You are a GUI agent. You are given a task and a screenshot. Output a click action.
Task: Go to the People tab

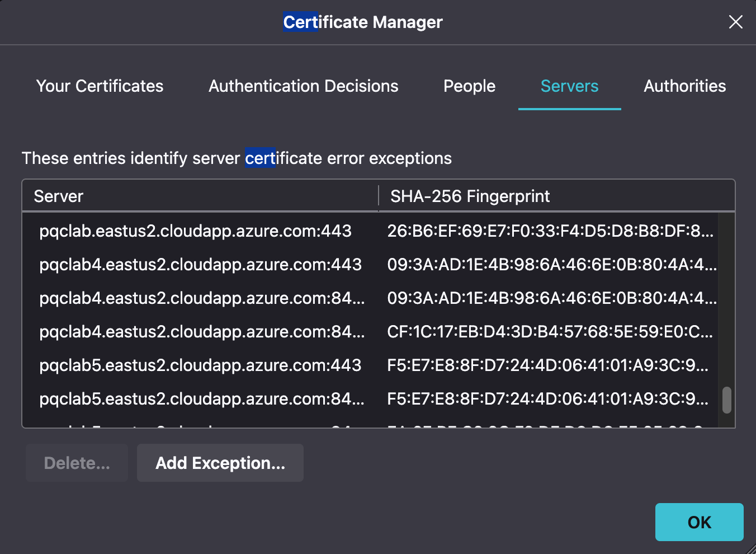click(x=469, y=86)
